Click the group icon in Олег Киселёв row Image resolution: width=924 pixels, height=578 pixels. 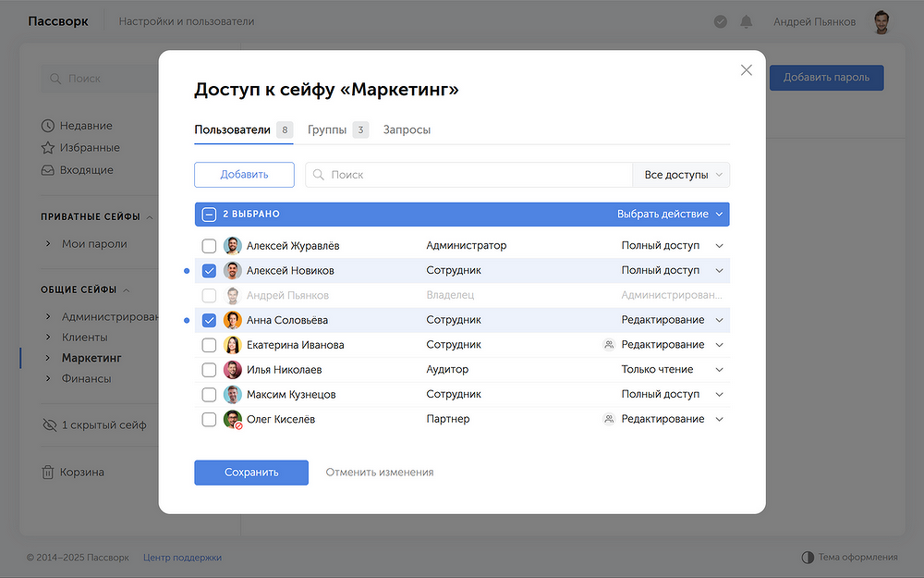point(609,419)
